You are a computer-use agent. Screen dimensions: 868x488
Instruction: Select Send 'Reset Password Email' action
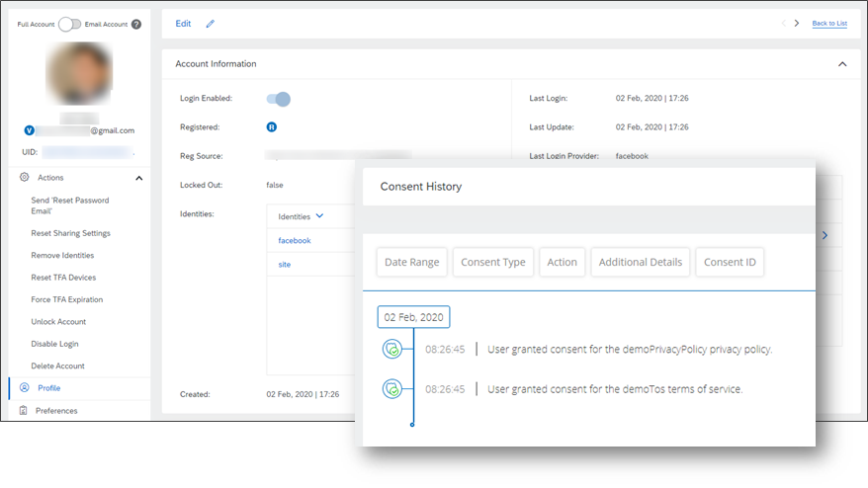pyautogui.click(x=70, y=205)
